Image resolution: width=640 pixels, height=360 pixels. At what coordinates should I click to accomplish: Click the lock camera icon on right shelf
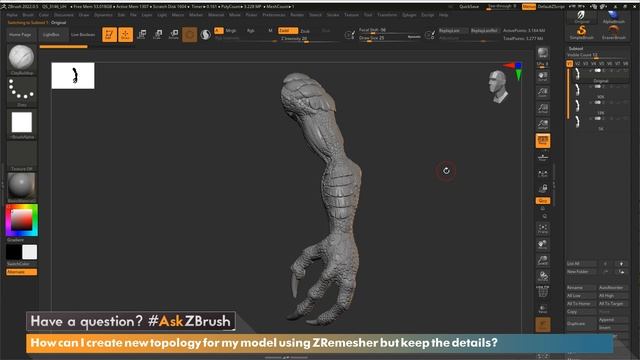542,189
